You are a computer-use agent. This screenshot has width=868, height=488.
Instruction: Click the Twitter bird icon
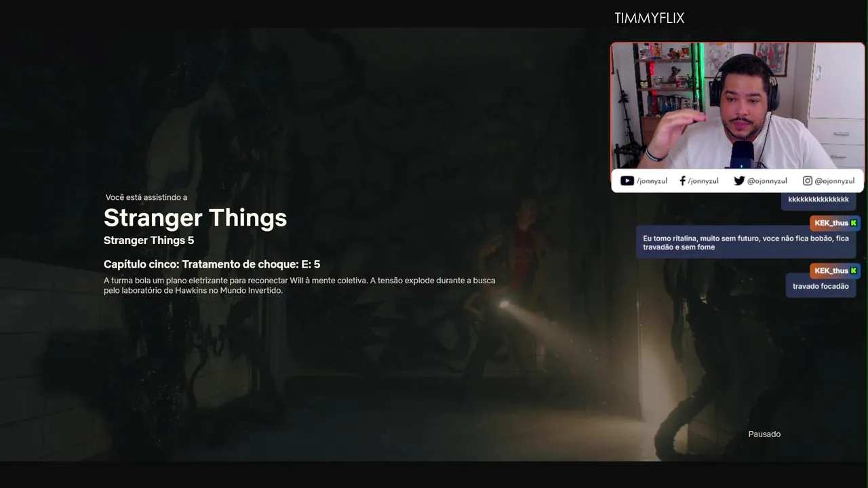(739, 181)
